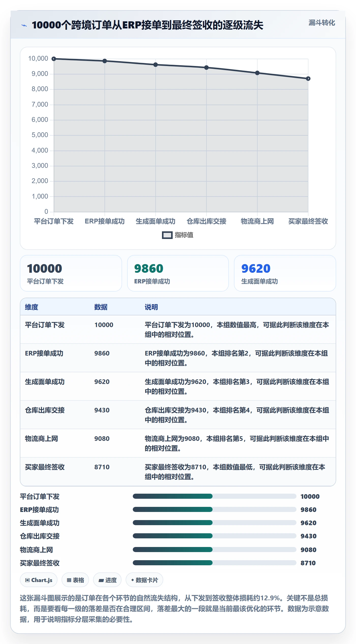Click the 表格 chip
Image resolution: width=356 pixels, height=644 pixels.
[x=75, y=580]
